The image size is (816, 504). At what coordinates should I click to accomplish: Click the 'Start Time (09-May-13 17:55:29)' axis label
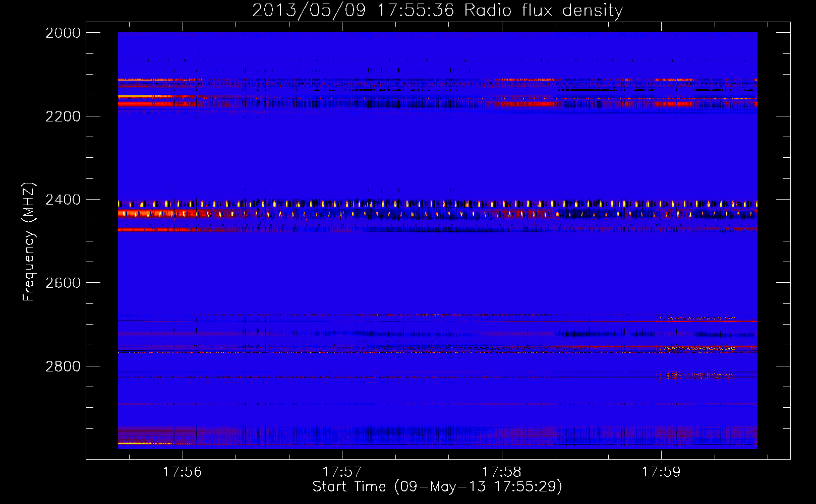437,487
